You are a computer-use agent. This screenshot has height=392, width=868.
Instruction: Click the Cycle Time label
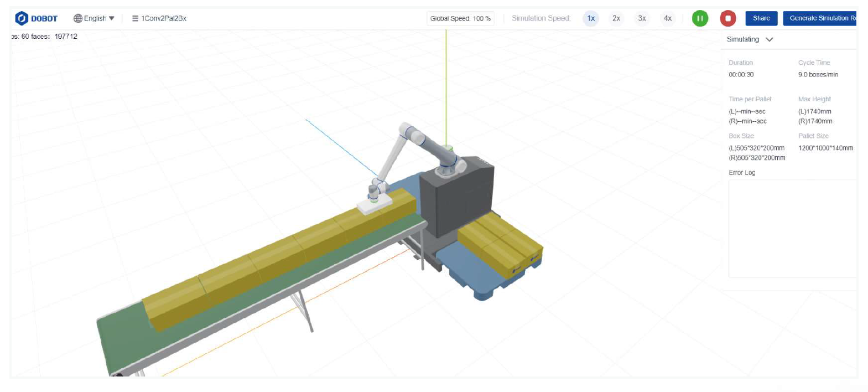pos(814,63)
